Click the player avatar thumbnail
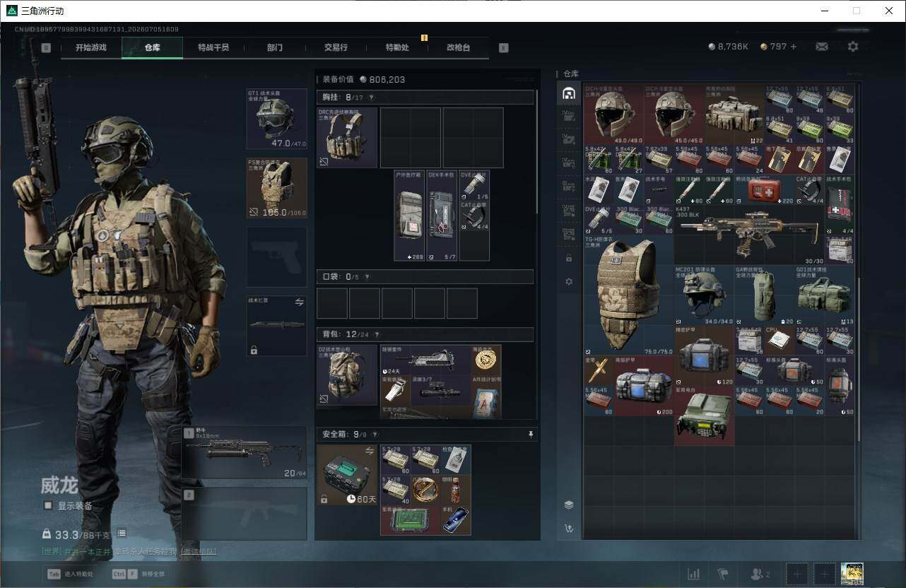The height and width of the screenshot is (588, 906). click(x=852, y=574)
